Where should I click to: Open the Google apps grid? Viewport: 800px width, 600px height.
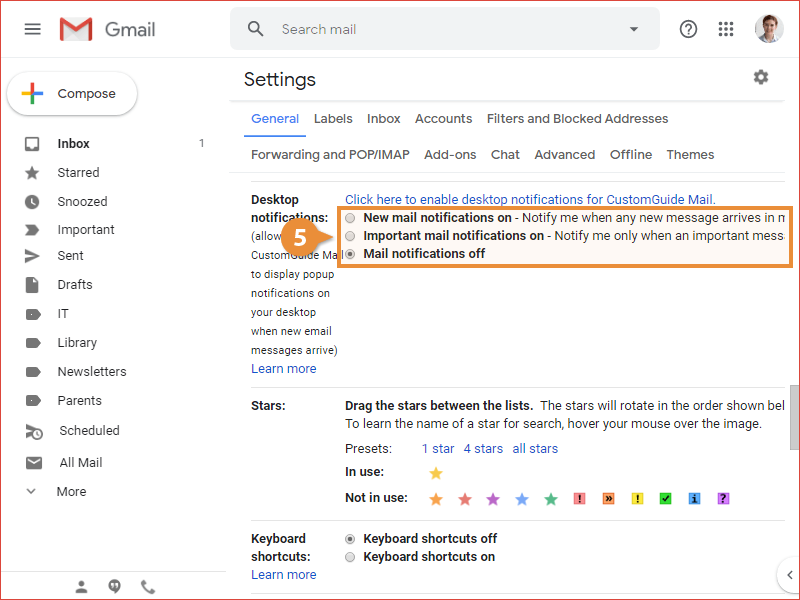tap(726, 29)
